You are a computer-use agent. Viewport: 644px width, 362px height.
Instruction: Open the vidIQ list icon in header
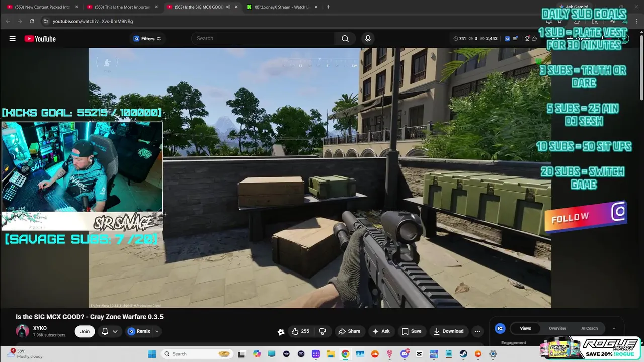click(516, 39)
